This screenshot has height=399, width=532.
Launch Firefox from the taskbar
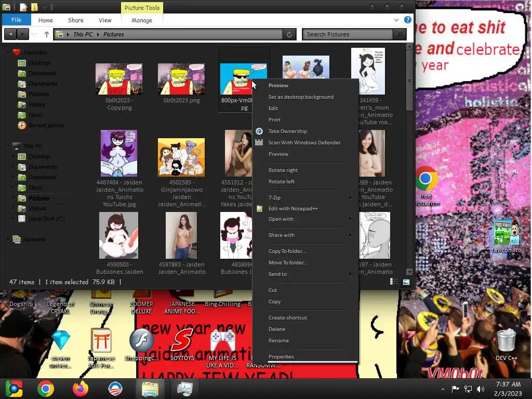click(81, 389)
